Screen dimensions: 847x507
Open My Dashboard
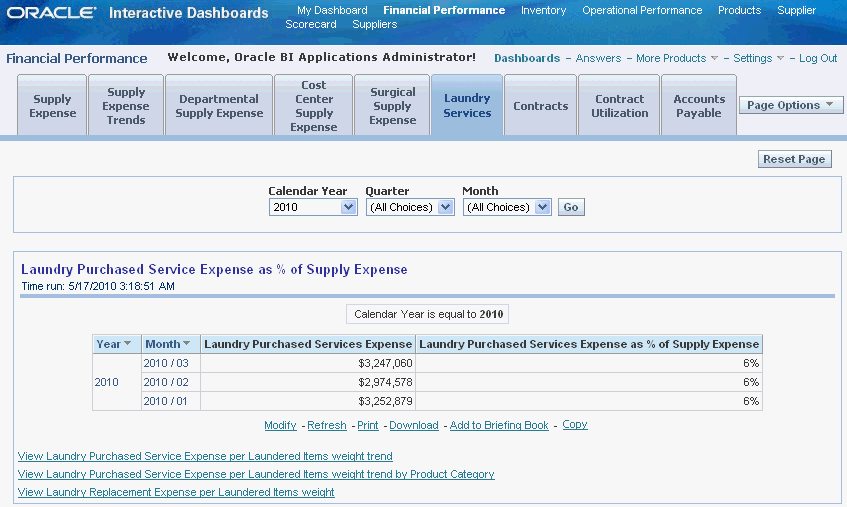(x=332, y=10)
